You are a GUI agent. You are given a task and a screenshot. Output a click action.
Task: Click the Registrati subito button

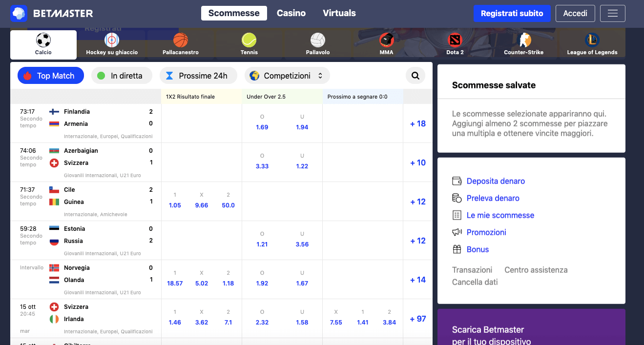click(512, 13)
